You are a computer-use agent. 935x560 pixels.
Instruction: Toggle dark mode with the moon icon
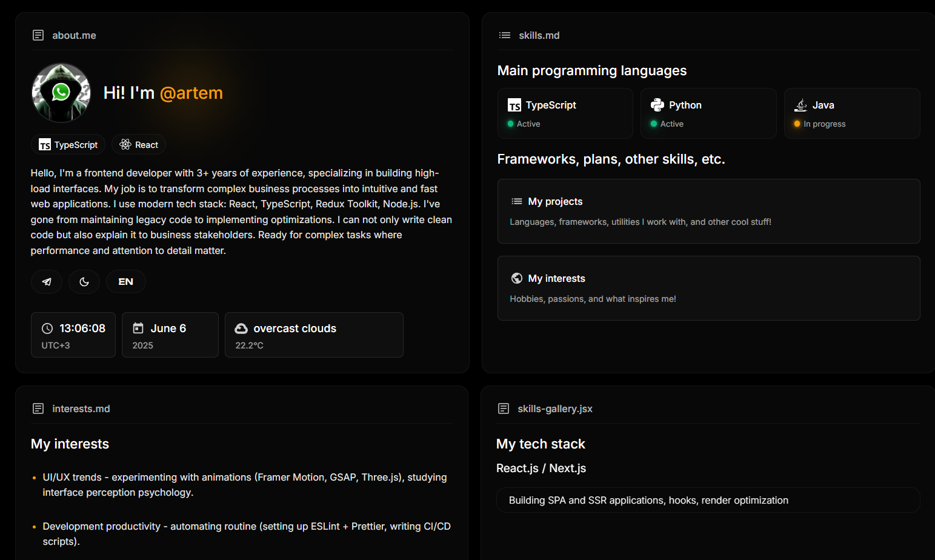(84, 282)
